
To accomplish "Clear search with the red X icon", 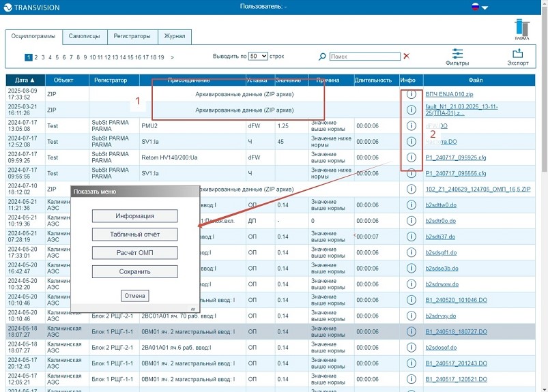I will (x=406, y=56).
